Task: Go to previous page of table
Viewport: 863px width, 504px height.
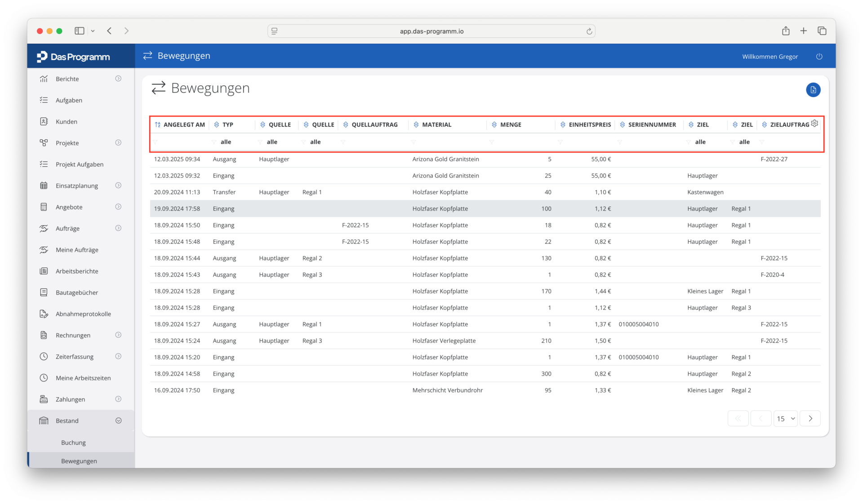Action: click(x=761, y=419)
